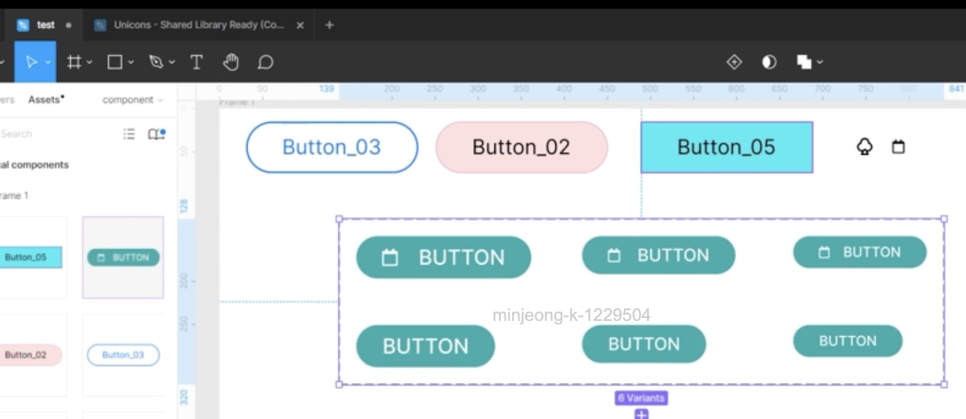Click the Create component icon
This screenshot has width=966, height=419.
tap(734, 62)
